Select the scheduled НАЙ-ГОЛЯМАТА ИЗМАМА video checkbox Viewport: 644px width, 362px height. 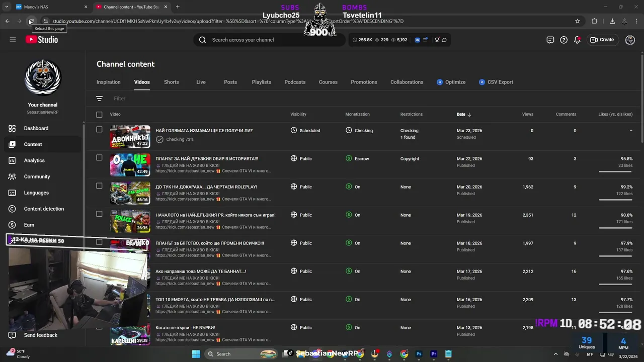pyautogui.click(x=99, y=130)
